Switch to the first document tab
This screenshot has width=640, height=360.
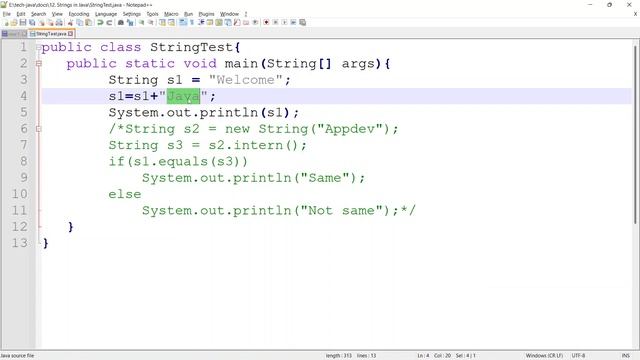[13, 34]
